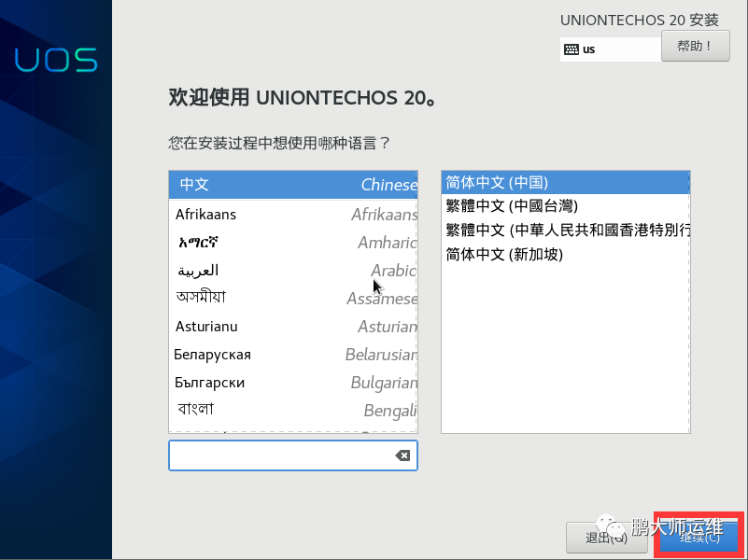
Task: Select Asturianu language row
Action: tap(293, 327)
